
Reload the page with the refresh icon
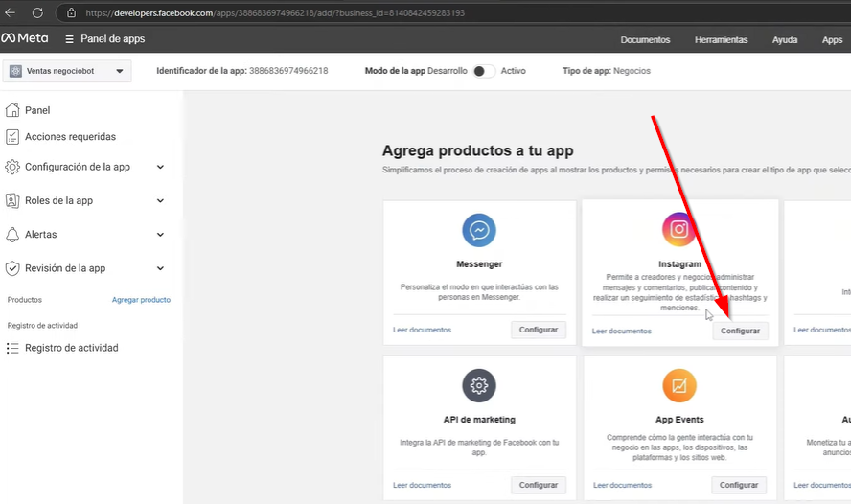[x=37, y=12]
